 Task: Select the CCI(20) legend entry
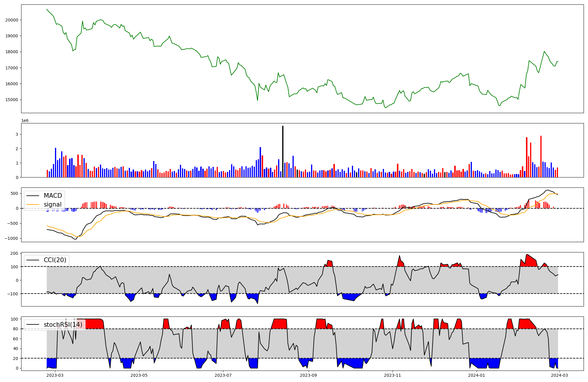56,260
